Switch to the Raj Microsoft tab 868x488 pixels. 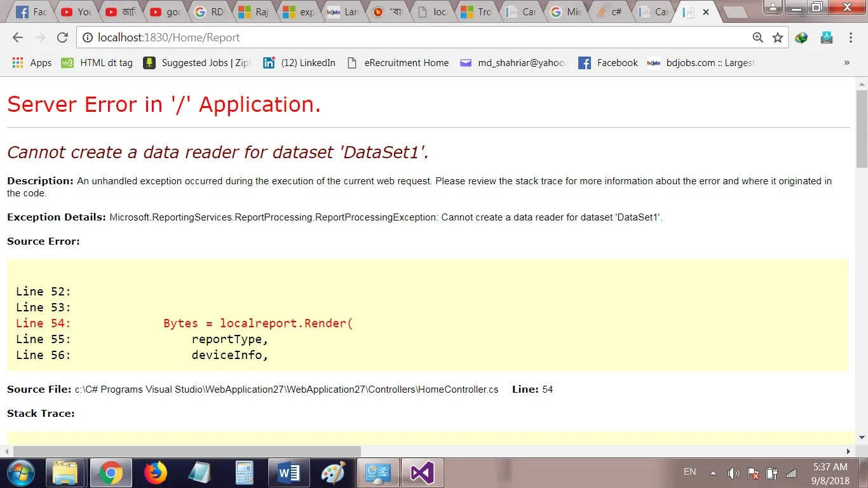(x=253, y=12)
